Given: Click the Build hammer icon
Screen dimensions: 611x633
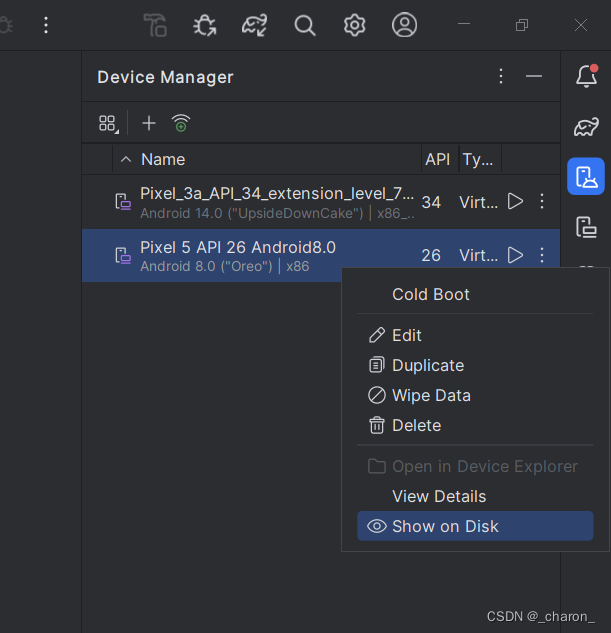Looking at the screenshot, I should (x=155, y=25).
